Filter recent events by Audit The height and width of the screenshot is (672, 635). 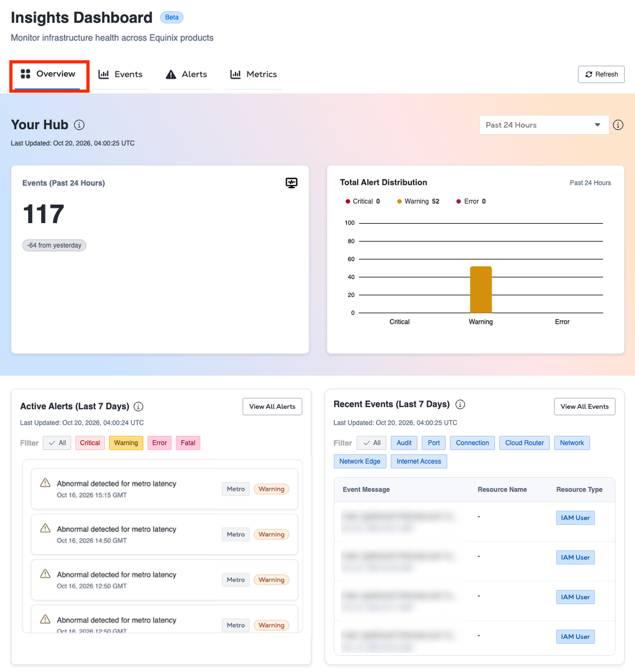pos(404,443)
